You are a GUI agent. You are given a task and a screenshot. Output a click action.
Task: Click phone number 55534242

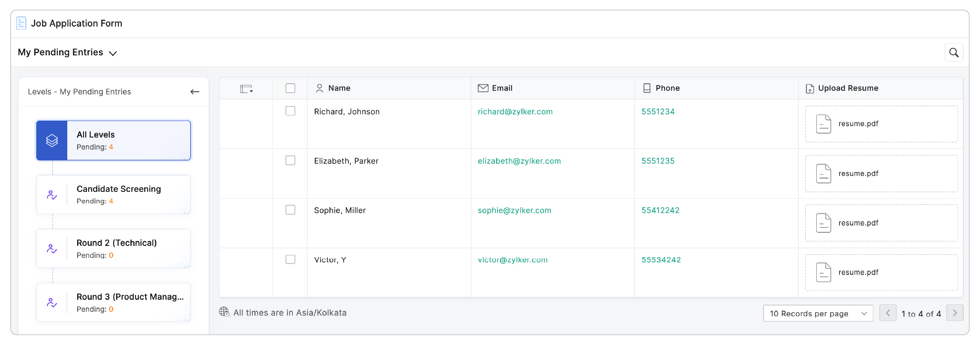point(661,260)
